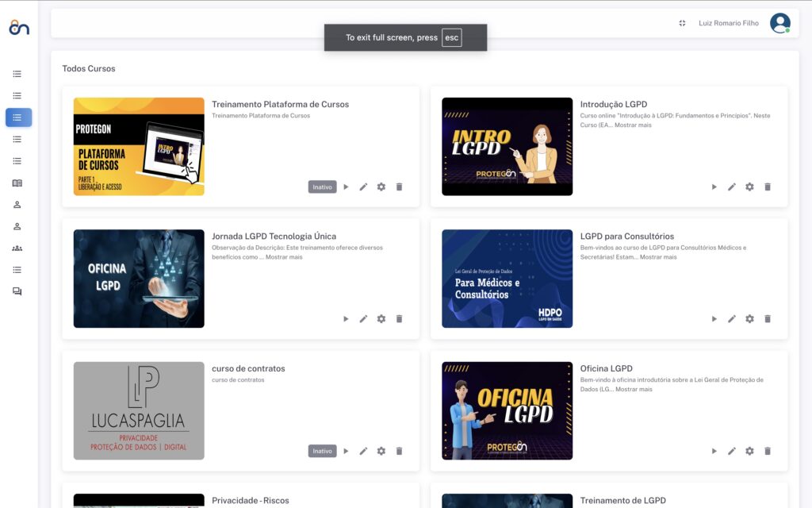Open the chat bubbles sidebar icon
Image resolution: width=812 pixels, height=508 pixels.
click(17, 291)
